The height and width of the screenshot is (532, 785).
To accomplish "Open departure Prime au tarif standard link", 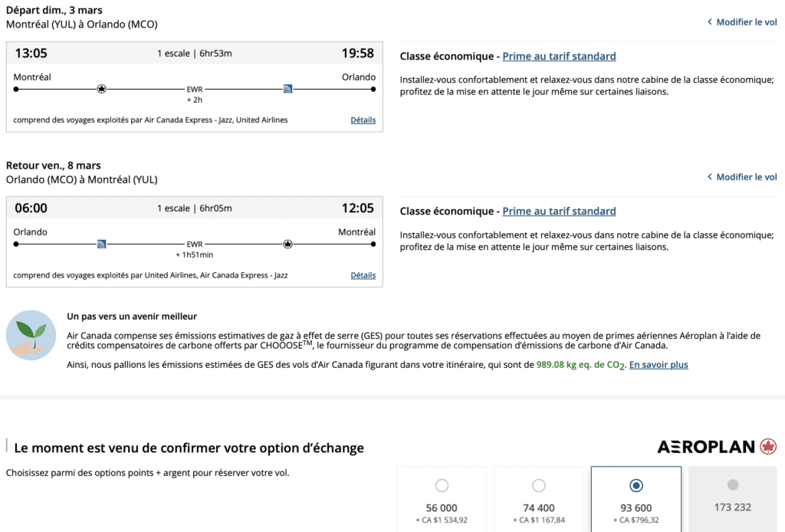I will click(x=559, y=56).
